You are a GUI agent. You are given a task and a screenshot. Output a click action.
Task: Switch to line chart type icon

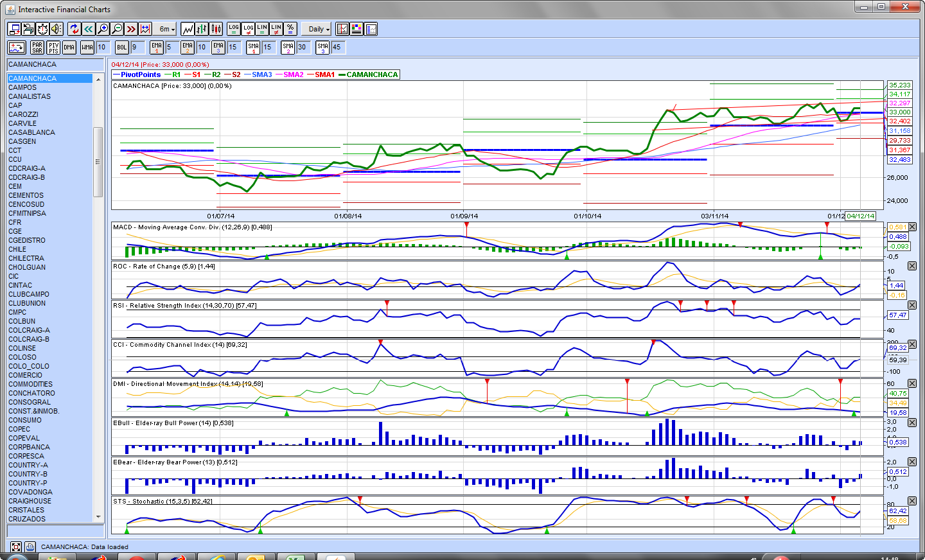click(188, 29)
